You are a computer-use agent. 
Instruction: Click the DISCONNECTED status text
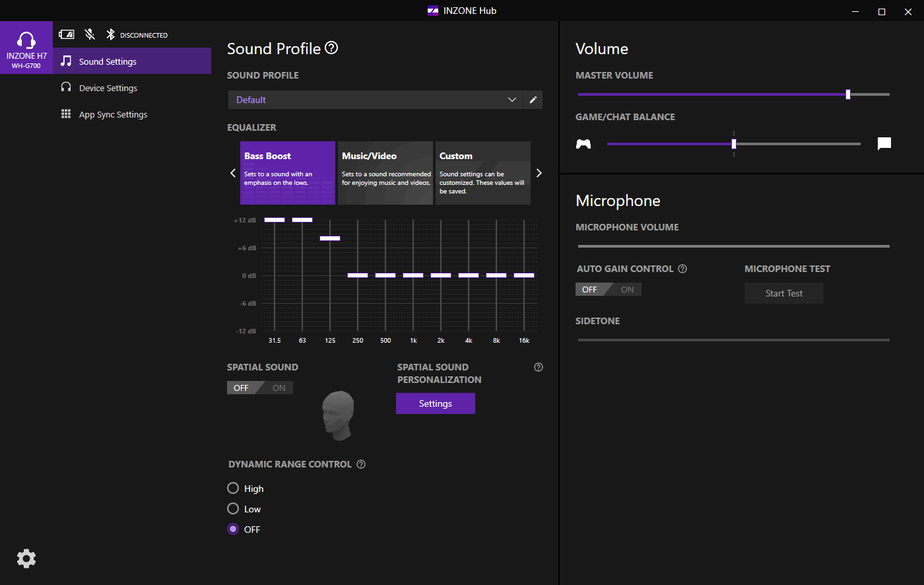pos(144,35)
